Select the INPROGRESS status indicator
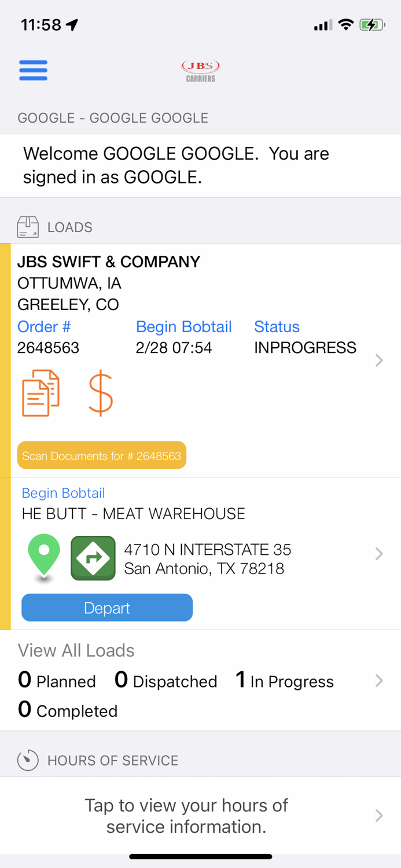This screenshot has height=868, width=401. pyautogui.click(x=305, y=347)
